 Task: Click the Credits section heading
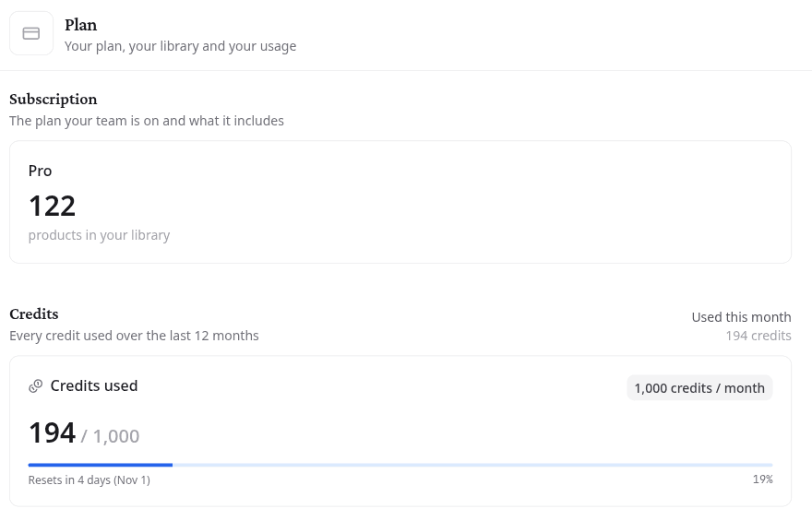[x=34, y=314]
